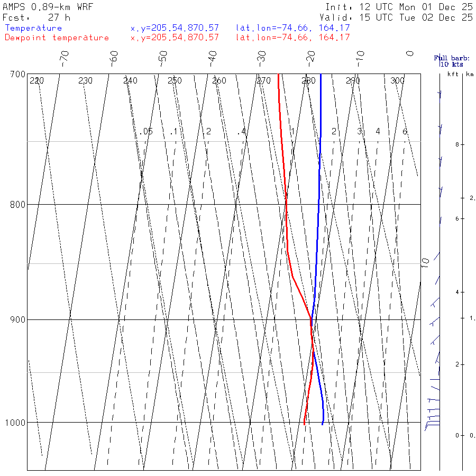This screenshot has height=476, width=476.
Task: Click the 'Init: 12 UTC Mon 01 Dec 25' line
Action: pyautogui.click(x=399, y=7)
